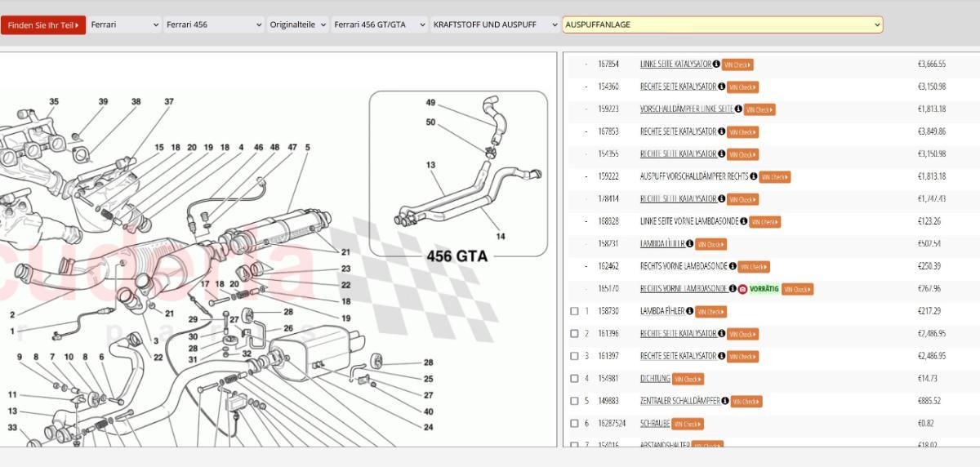Image resolution: width=980 pixels, height=467 pixels.
Task: Expand the Ferrari 456 GT/GTA variant dropdown
Action: point(380,24)
